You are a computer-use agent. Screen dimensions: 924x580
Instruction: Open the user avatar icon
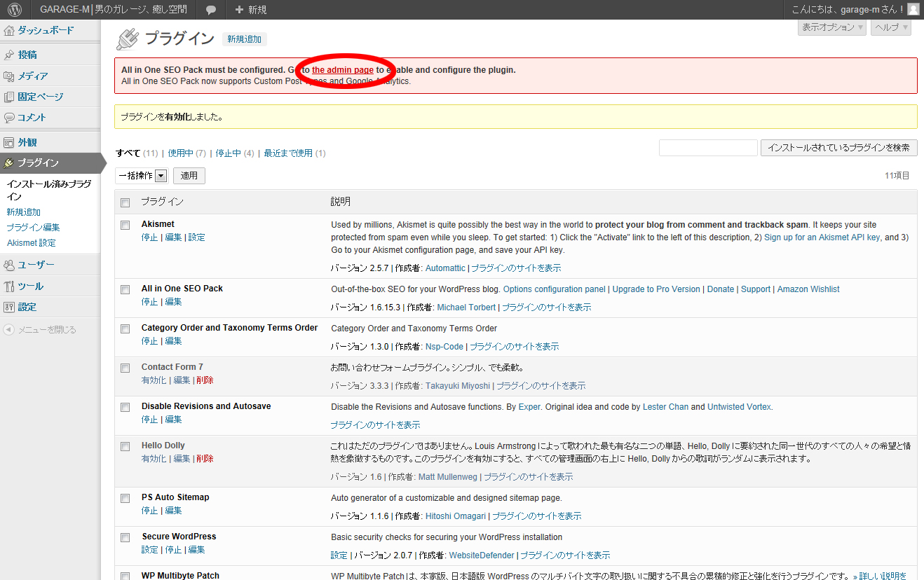pyautogui.click(x=913, y=9)
